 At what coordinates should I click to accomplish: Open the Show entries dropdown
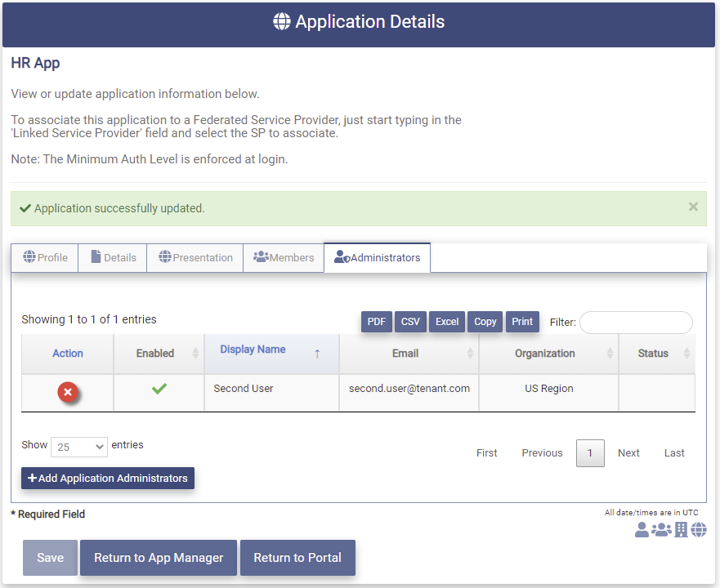pos(79,447)
